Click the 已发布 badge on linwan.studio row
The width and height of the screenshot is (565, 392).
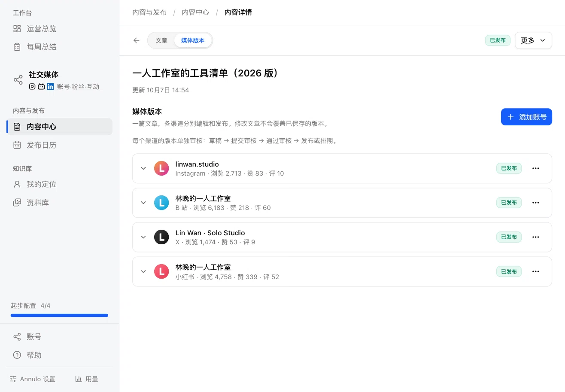[x=509, y=168]
